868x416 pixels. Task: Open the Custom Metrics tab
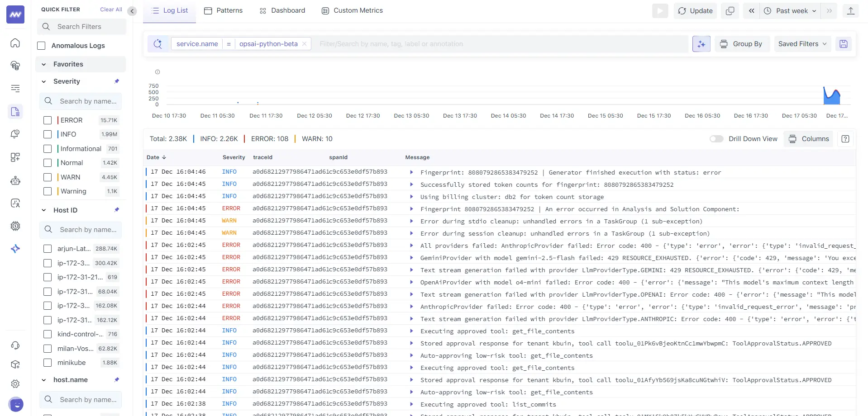[352, 10]
